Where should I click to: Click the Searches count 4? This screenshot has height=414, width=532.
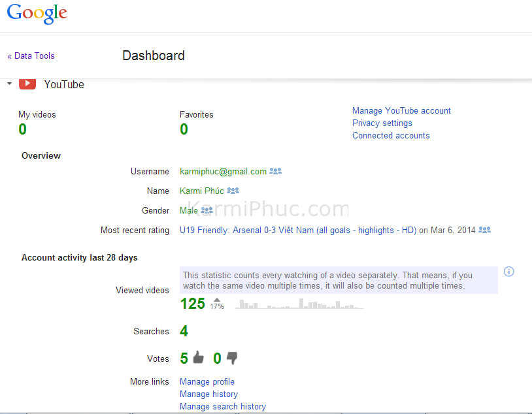point(184,331)
